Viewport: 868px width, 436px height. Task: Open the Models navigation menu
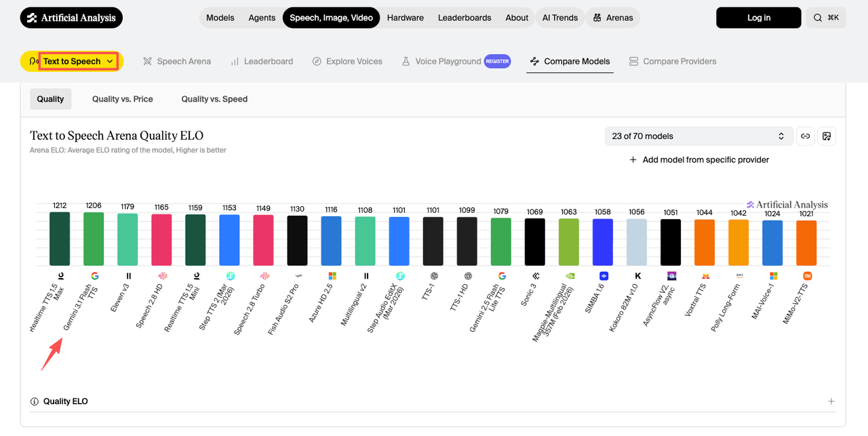220,18
